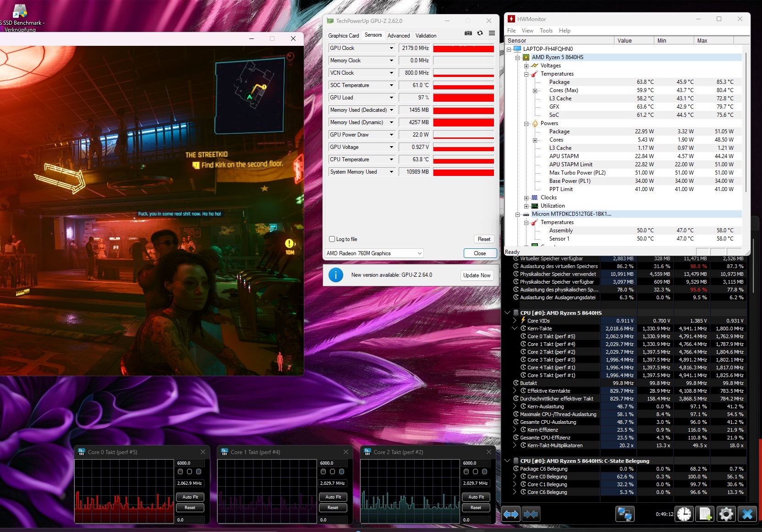Viewport: 762px width, 532px height.
Task: Click the HWiNFO clock reset-timer icon
Action: pos(684,514)
